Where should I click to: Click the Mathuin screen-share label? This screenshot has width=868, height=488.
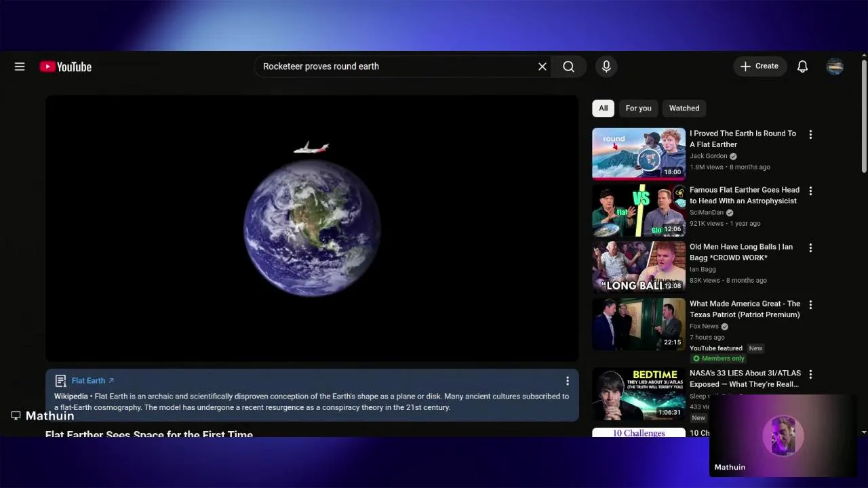coord(43,415)
